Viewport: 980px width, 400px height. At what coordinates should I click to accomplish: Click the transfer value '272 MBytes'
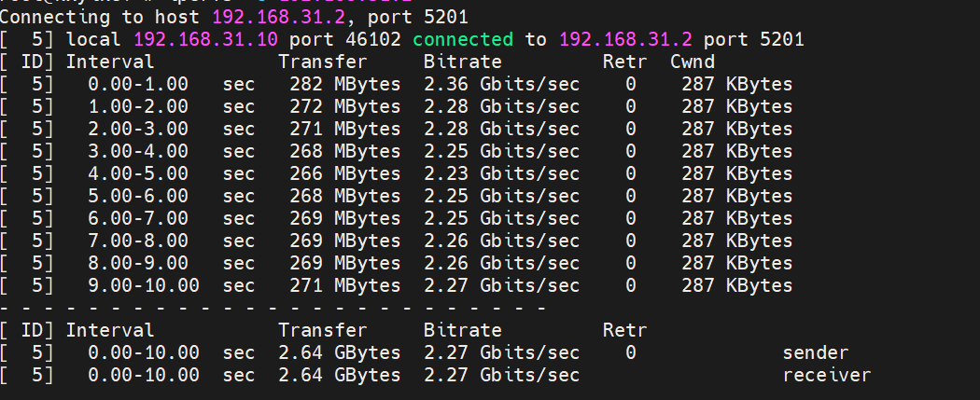pos(345,106)
